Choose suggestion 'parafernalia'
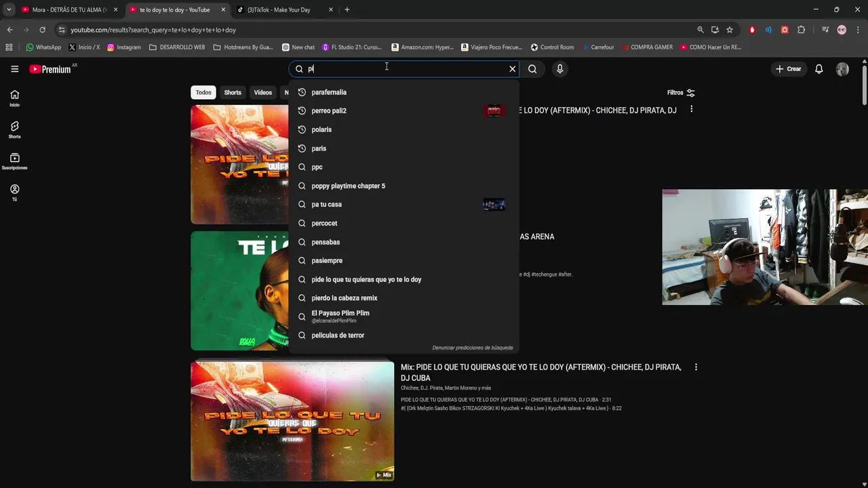 403,92
